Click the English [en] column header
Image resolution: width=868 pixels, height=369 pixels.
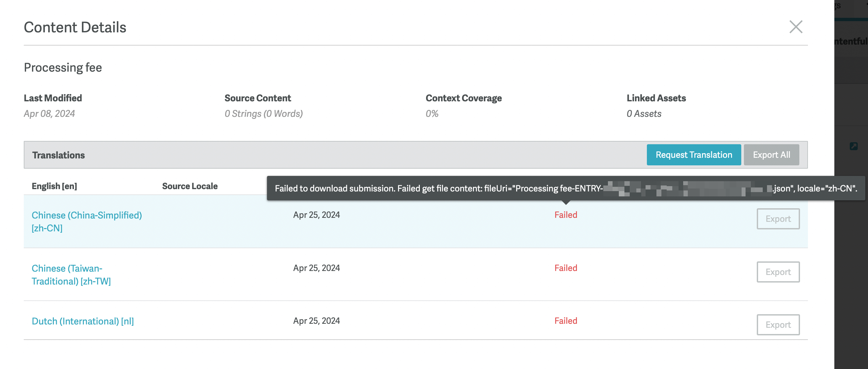click(x=54, y=186)
